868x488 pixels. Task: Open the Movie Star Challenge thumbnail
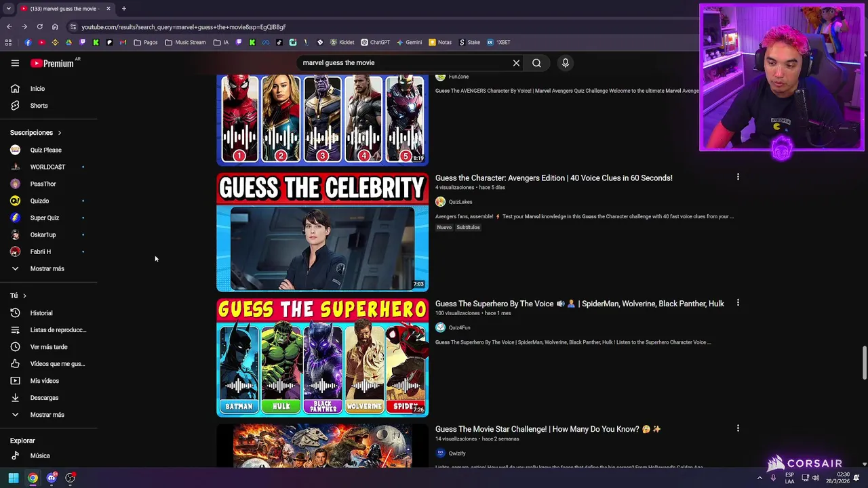pos(322,445)
